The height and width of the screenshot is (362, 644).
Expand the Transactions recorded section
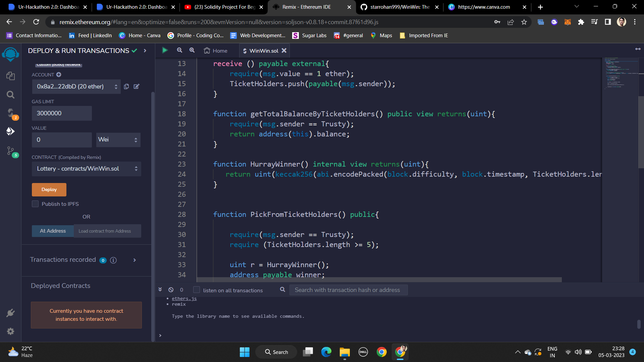tap(135, 260)
